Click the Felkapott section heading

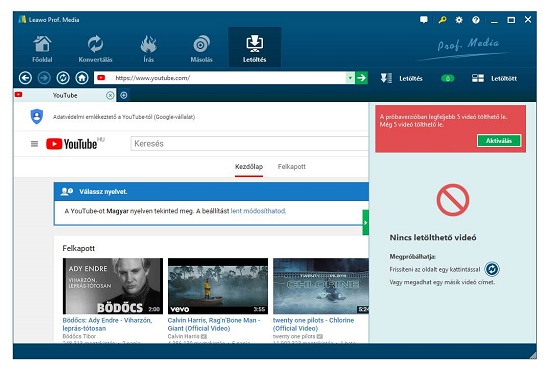click(x=79, y=248)
